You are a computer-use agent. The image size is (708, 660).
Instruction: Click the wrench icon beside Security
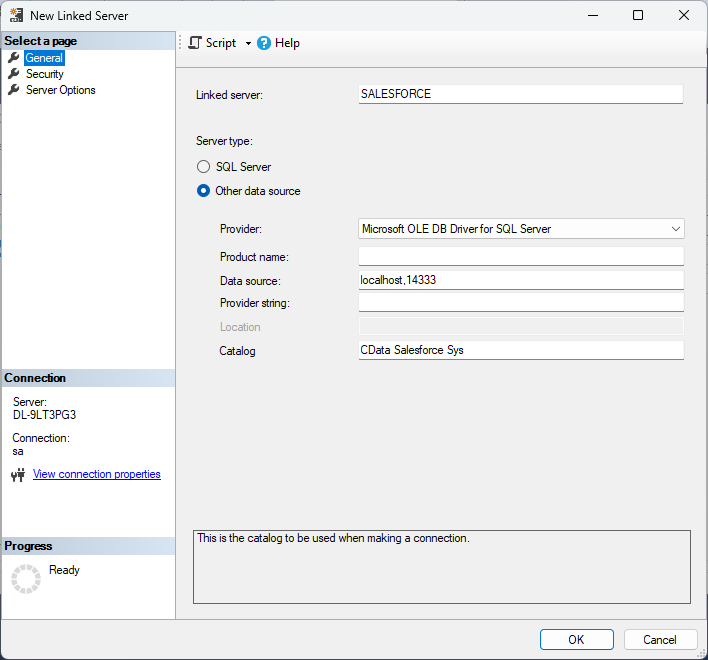point(14,74)
